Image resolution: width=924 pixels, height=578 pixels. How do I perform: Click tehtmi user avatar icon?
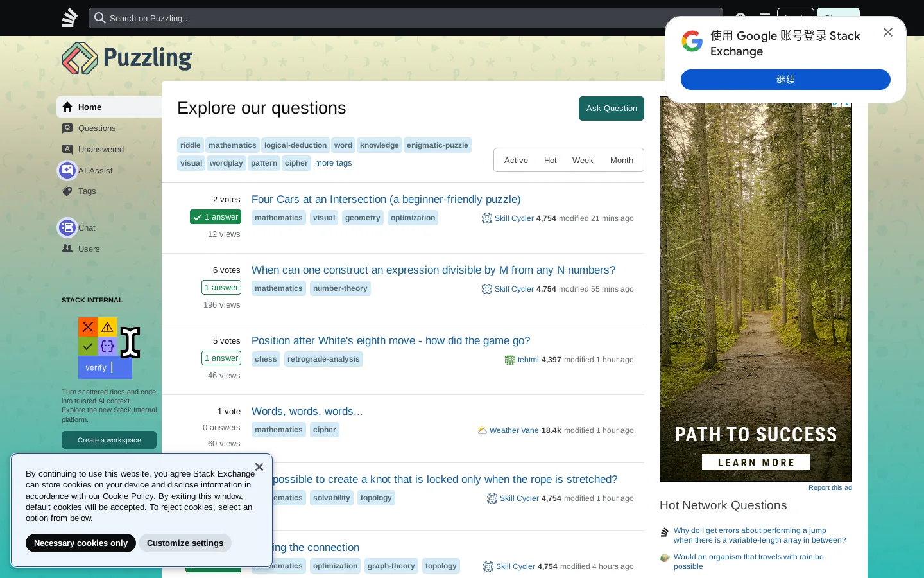tap(510, 360)
